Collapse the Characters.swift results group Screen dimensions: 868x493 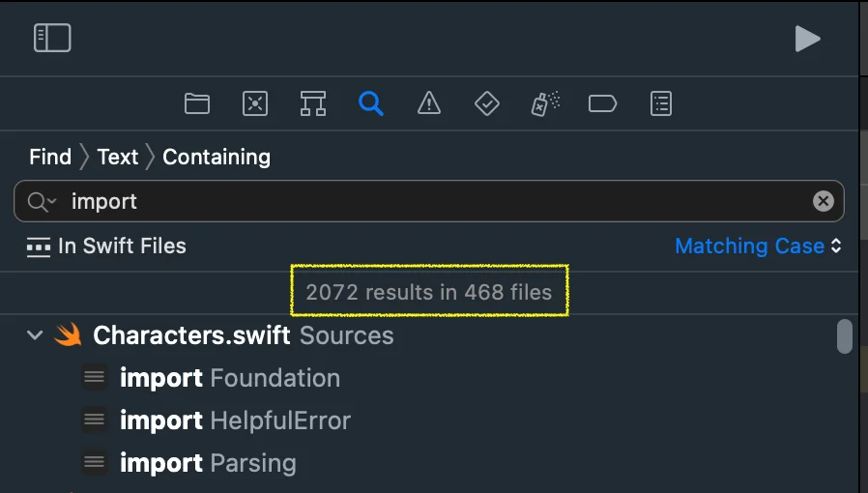36,335
